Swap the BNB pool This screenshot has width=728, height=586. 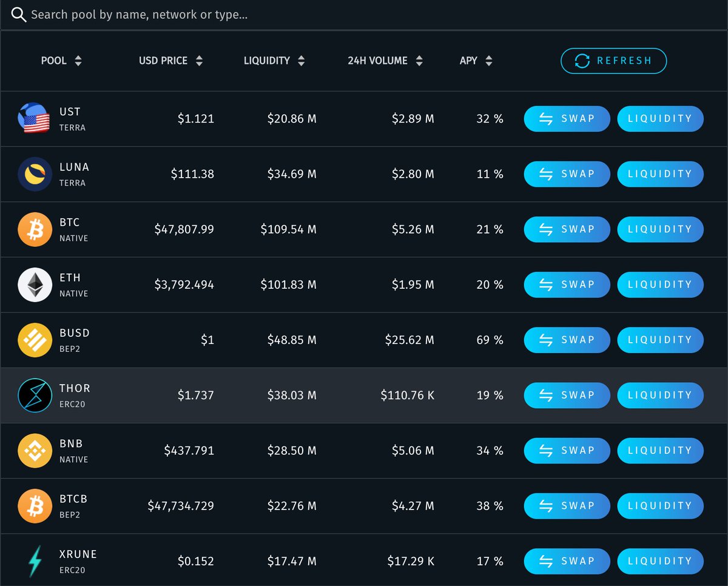[567, 451]
